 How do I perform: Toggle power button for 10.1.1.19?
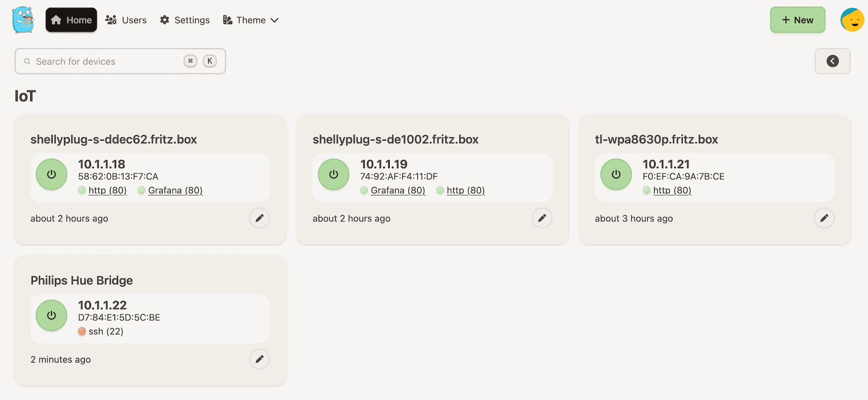[334, 174]
